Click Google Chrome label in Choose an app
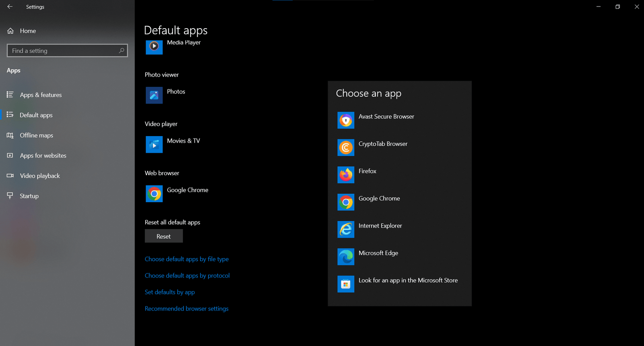Screen dimensions: 644x346 (x=379, y=199)
